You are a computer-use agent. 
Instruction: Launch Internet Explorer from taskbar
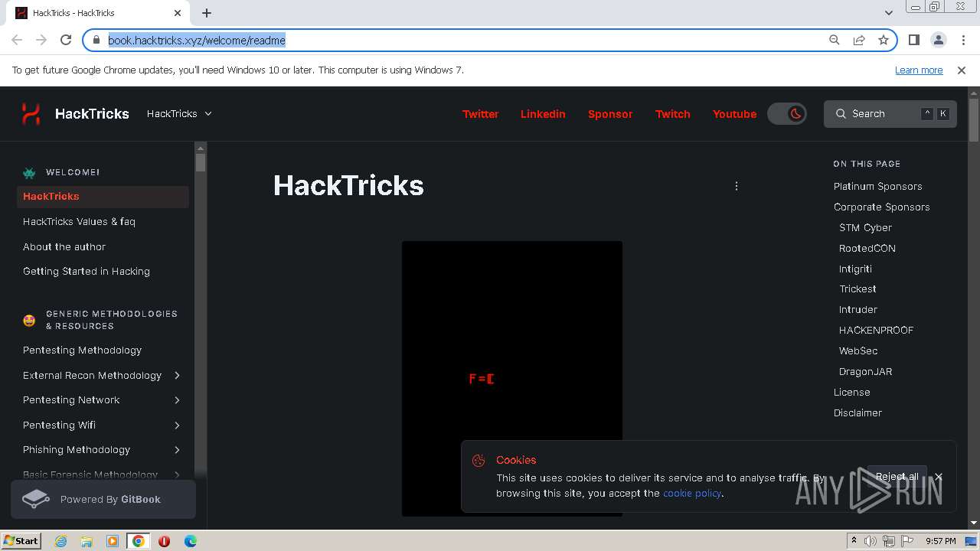click(60, 541)
